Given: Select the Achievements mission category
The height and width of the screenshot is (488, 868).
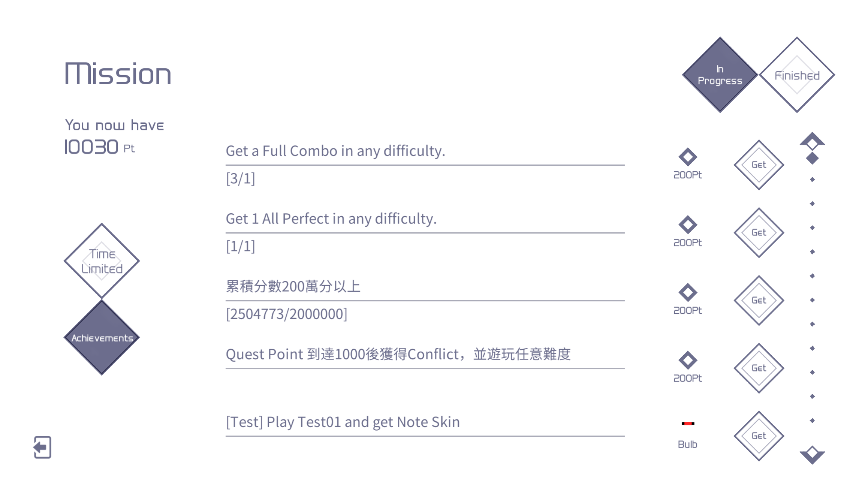Looking at the screenshot, I should click(x=102, y=338).
